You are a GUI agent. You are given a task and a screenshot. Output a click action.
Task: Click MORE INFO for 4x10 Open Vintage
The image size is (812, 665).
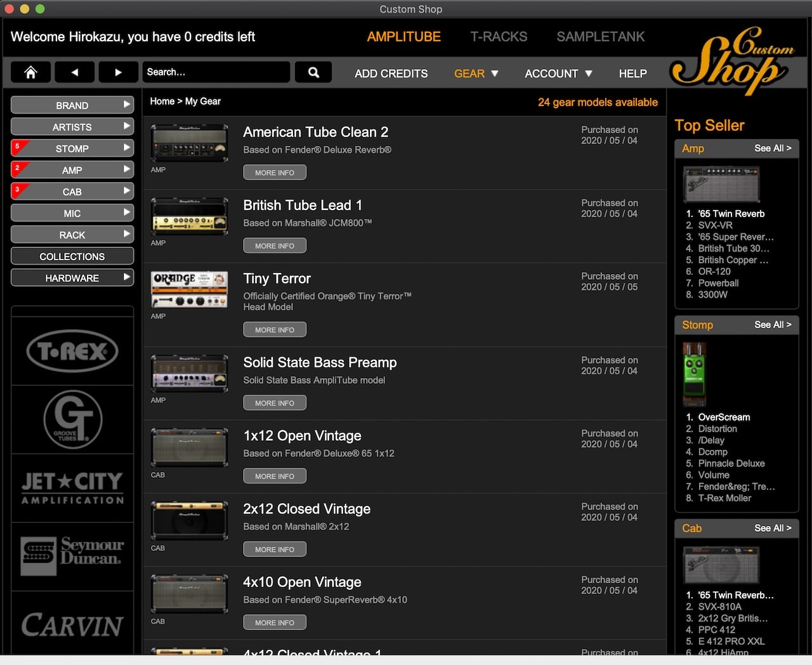point(275,622)
